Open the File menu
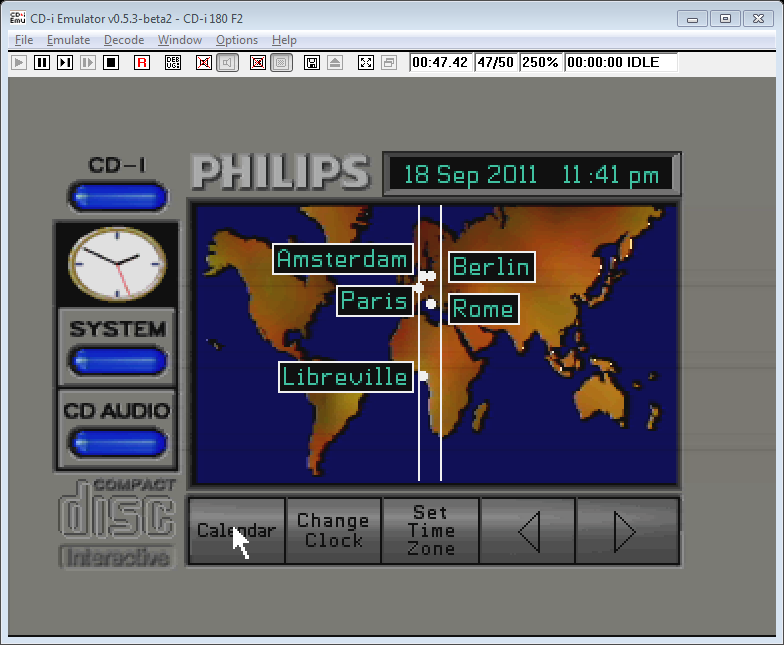 pos(24,40)
